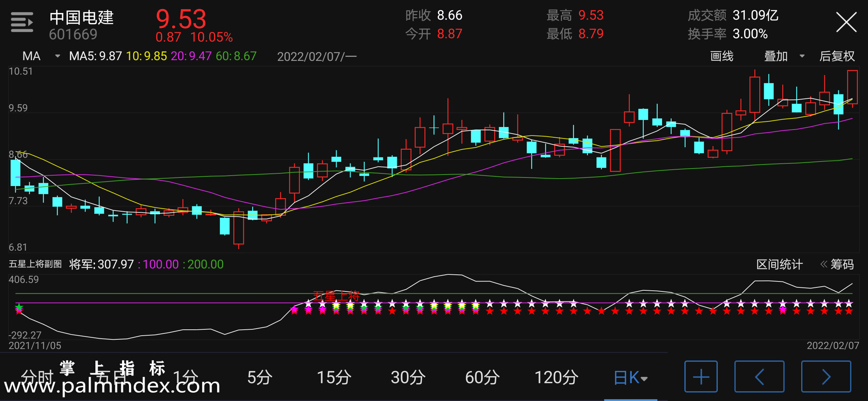Click the current price 9.53
The image size is (868, 401).
pos(181,19)
